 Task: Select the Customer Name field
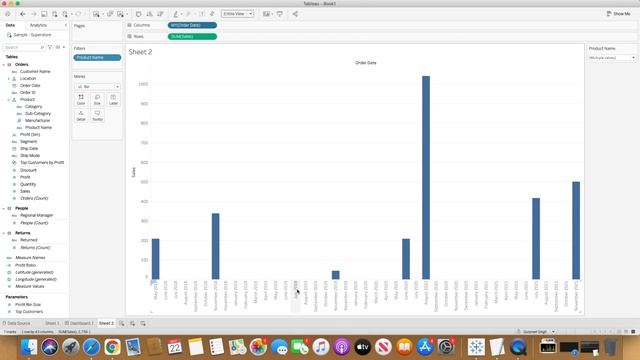(35, 71)
